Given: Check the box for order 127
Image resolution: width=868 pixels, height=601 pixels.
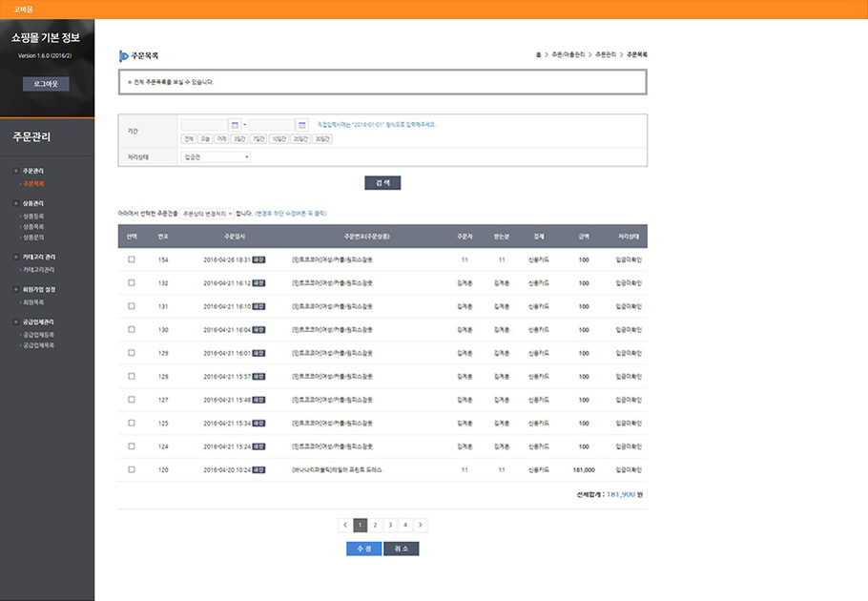Looking at the screenshot, I should [x=132, y=400].
